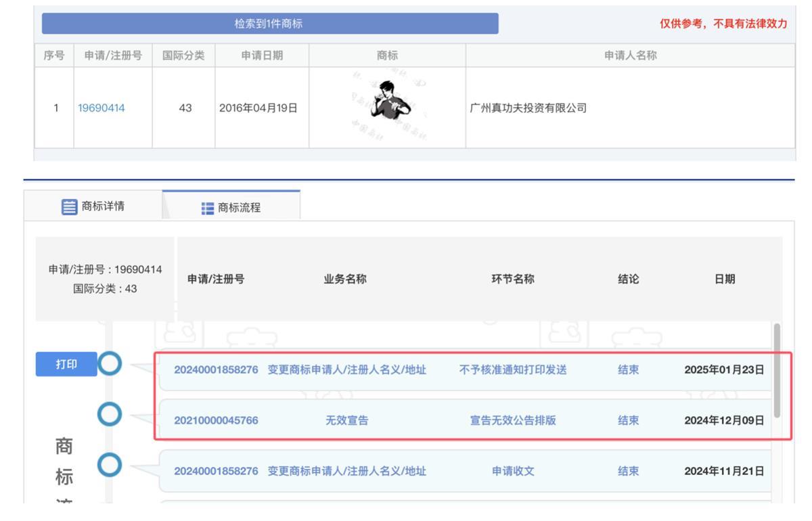Open the 商标详情 tab document icon
Image resolution: width=812 pixels, height=521 pixels.
tap(68, 208)
